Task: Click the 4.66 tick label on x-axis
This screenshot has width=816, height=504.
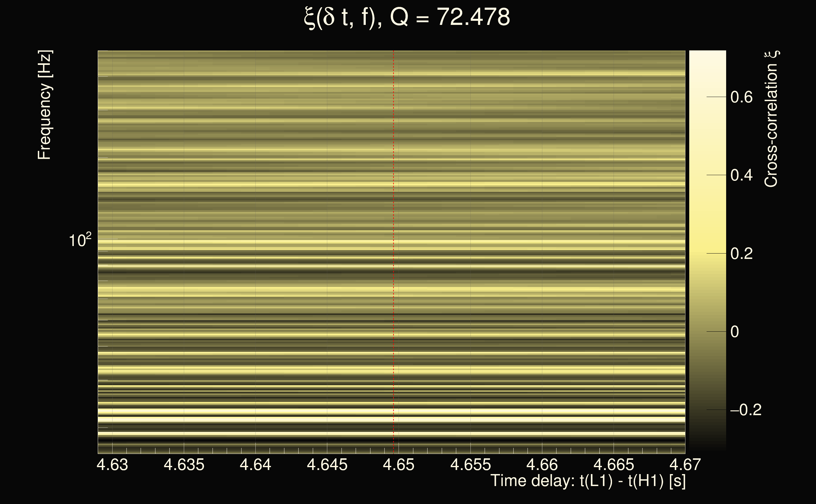Action: pyautogui.click(x=542, y=465)
